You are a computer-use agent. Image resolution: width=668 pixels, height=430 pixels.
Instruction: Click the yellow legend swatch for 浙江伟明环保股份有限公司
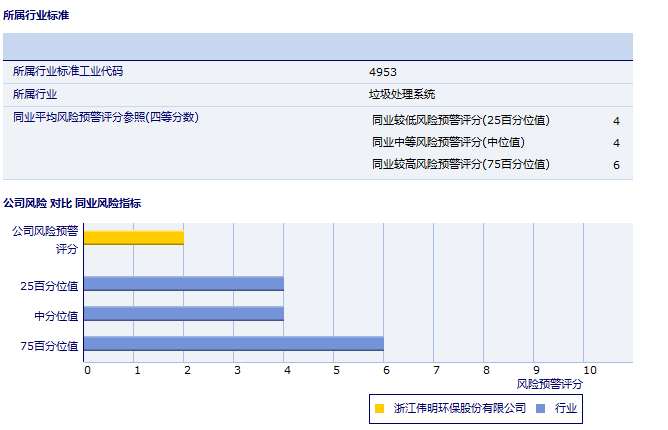(x=379, y=408)
